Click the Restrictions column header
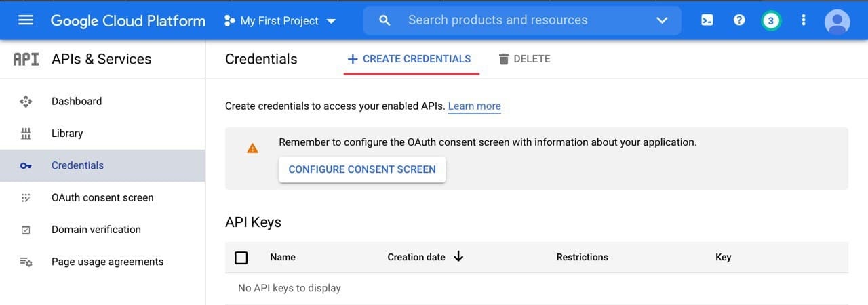This screenshot has height=305, width=868. click(x=582, y=257)
